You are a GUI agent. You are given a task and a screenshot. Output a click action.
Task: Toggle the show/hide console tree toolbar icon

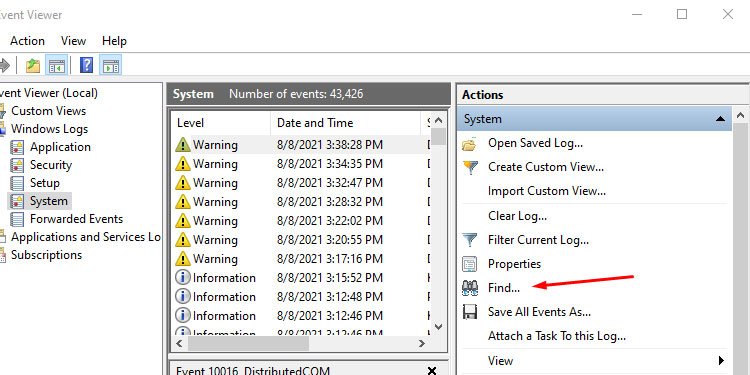click(56, 65)
